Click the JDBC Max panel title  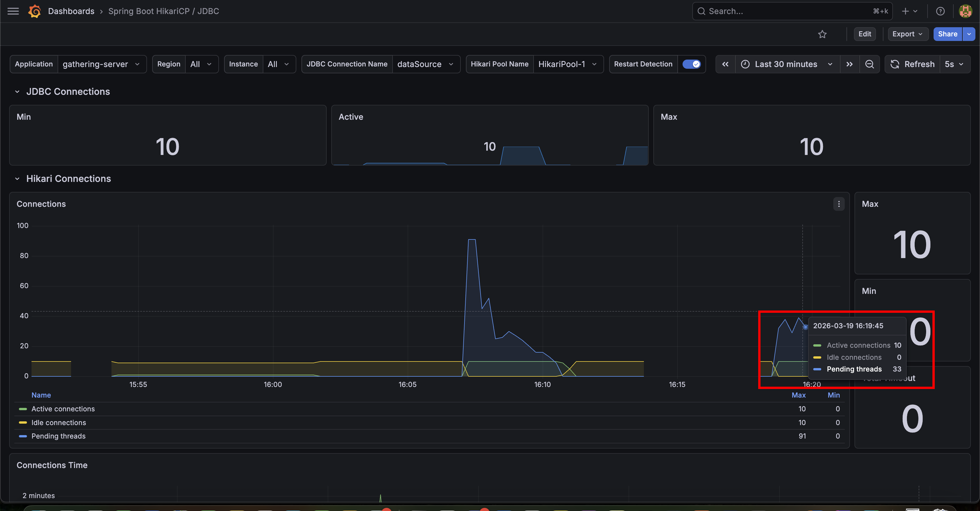pos(669,117)
